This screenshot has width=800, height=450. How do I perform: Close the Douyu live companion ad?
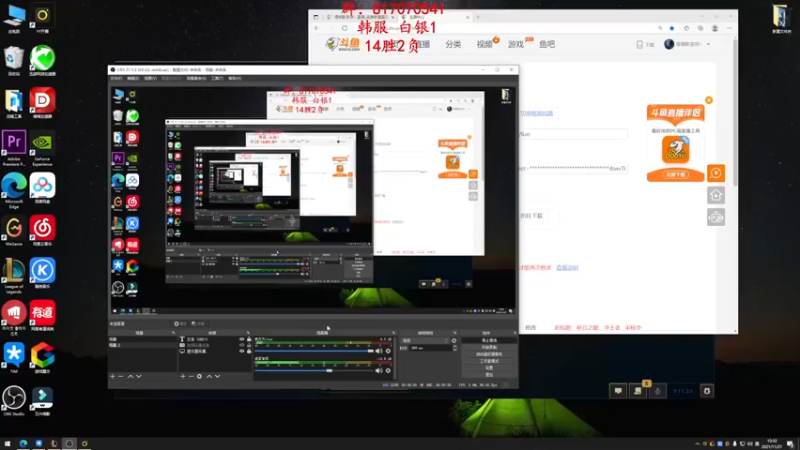709,100
